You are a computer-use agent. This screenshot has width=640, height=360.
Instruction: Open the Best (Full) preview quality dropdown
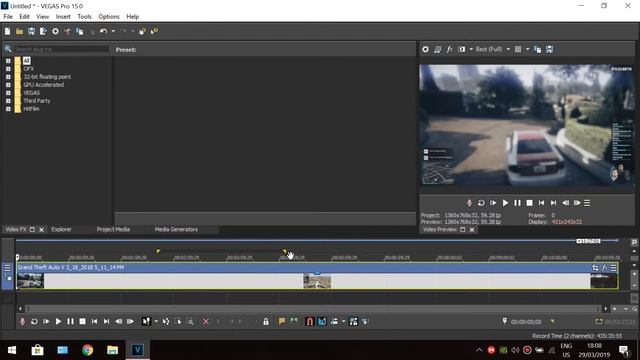[493, 49]
